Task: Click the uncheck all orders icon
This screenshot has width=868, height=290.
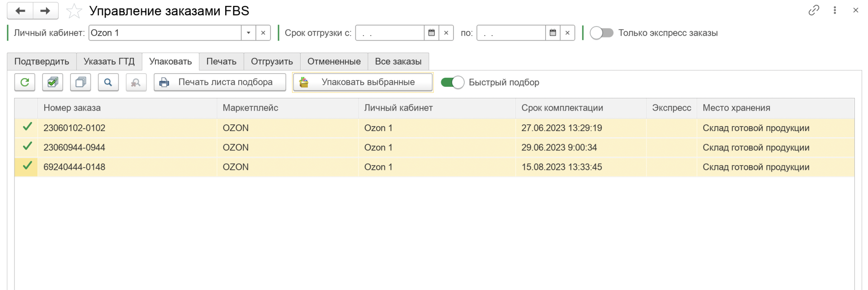Action: [x=80, y=82]
